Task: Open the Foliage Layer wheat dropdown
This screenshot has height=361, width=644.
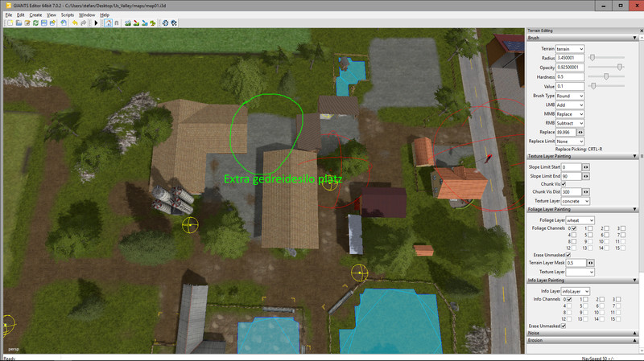Action: click(579, 219)
